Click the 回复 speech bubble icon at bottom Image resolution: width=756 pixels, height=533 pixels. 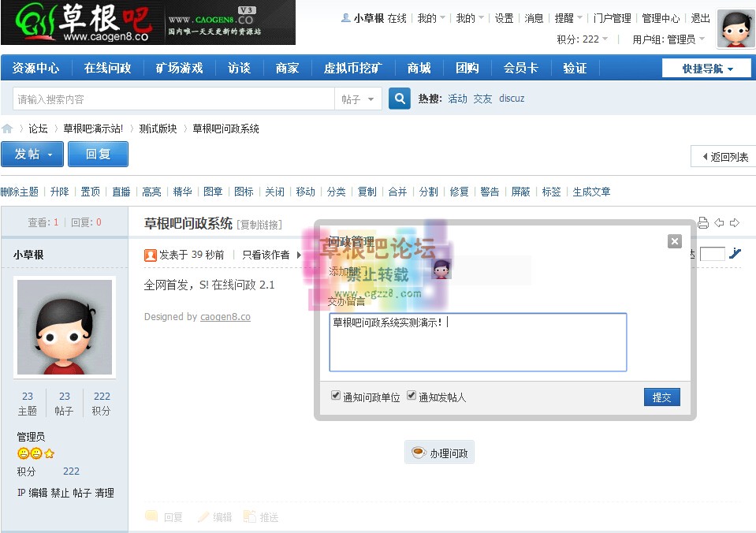pos(152,516)
